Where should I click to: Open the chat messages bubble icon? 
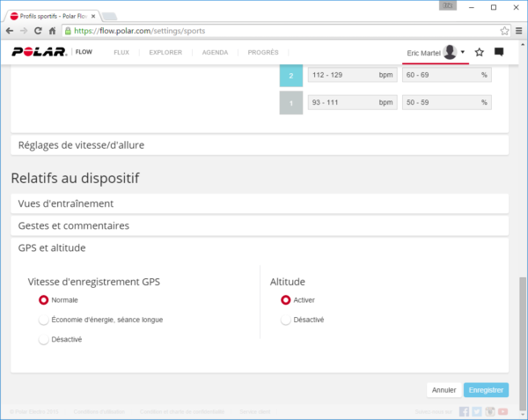pos(499,53)
